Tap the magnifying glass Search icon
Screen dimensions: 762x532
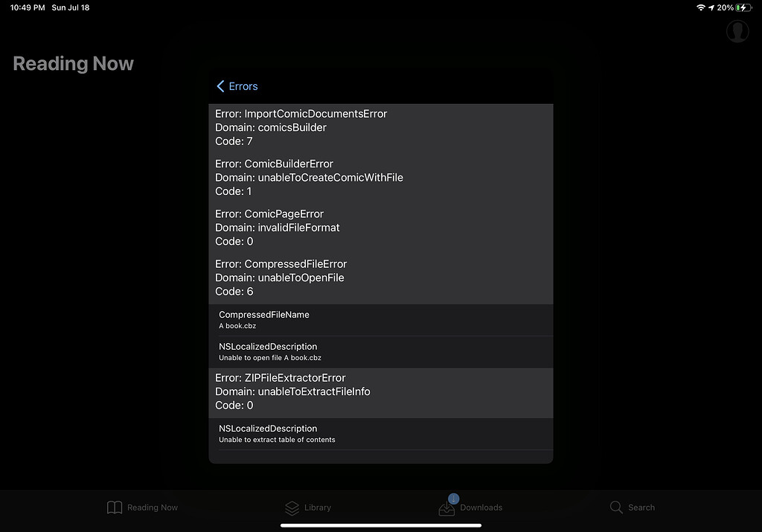pos(616,507)
